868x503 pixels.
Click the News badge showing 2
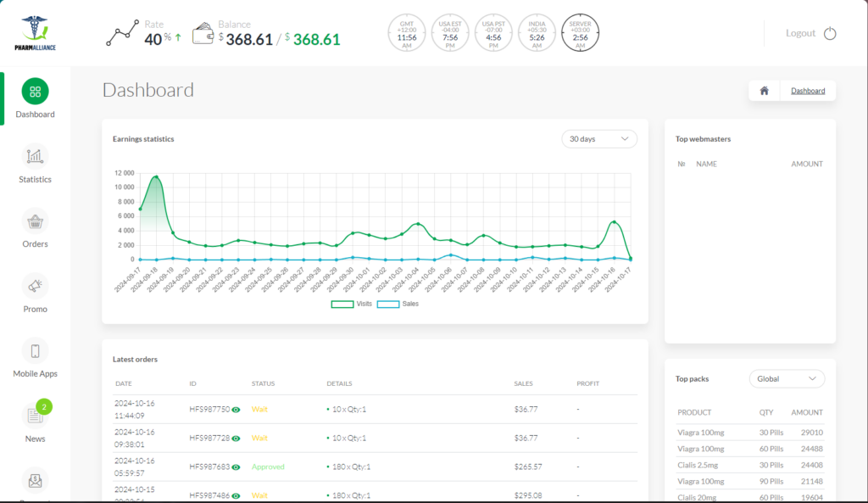click(x=44, y=406)
